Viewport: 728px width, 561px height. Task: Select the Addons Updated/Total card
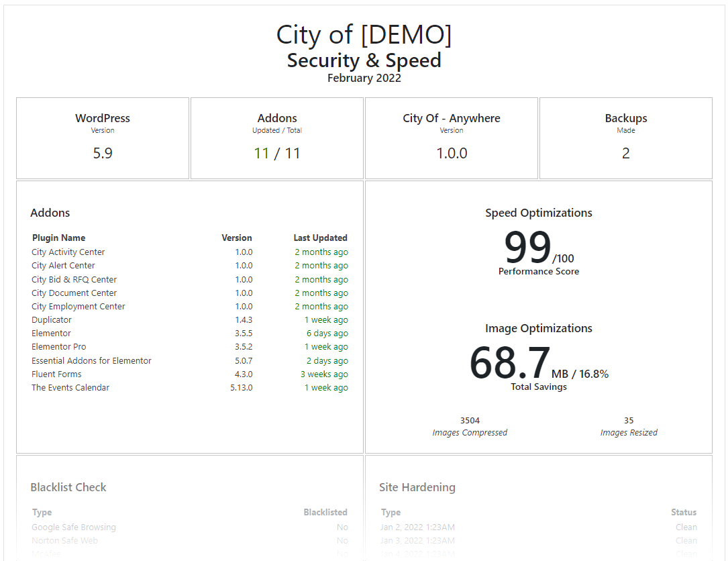pyautogui.click(x=276, y=138)
